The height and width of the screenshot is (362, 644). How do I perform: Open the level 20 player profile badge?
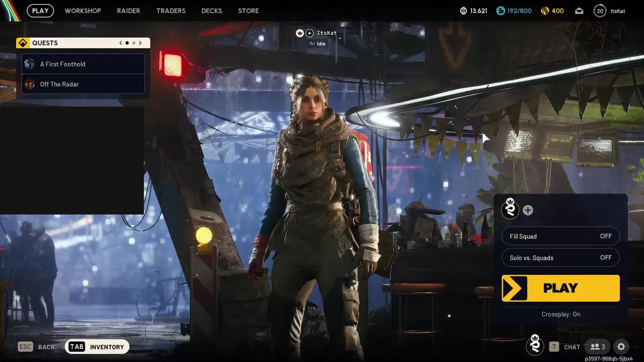600,11
